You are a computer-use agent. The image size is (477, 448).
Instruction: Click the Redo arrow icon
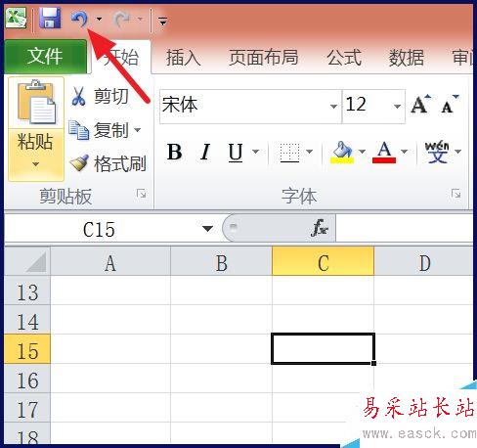pyautogui.click(x=122, y=20)
